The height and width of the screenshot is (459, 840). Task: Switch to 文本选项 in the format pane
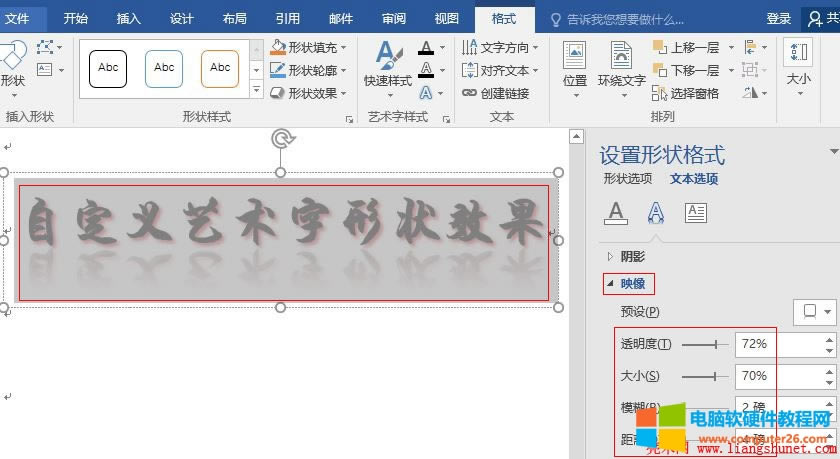tap(694, 178)
